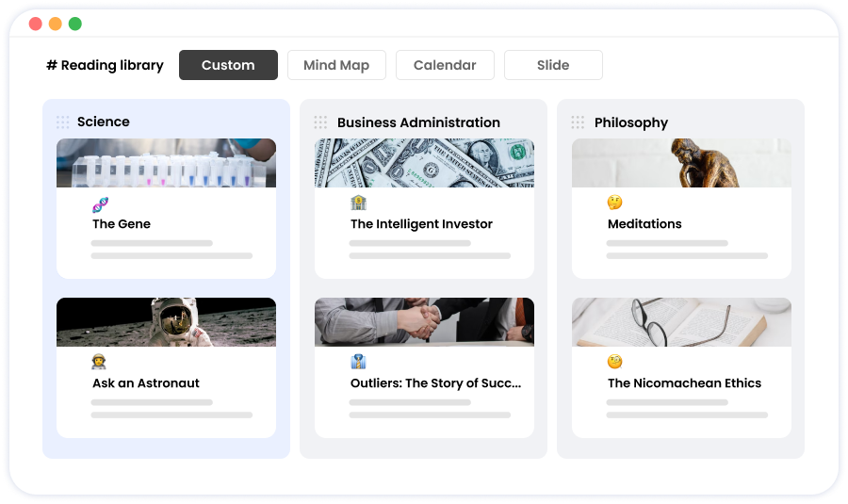Click the thinking face emoji on Meditations

(x=615, y=203)
